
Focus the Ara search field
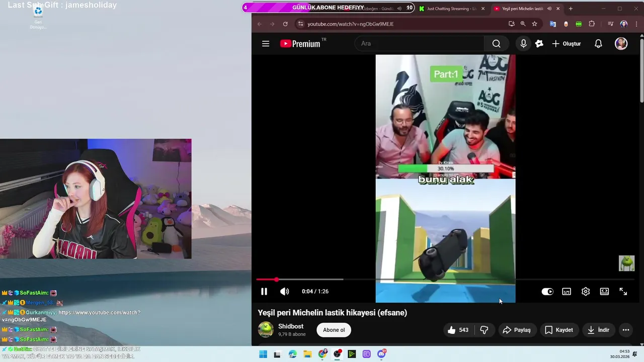click(420, 44)
